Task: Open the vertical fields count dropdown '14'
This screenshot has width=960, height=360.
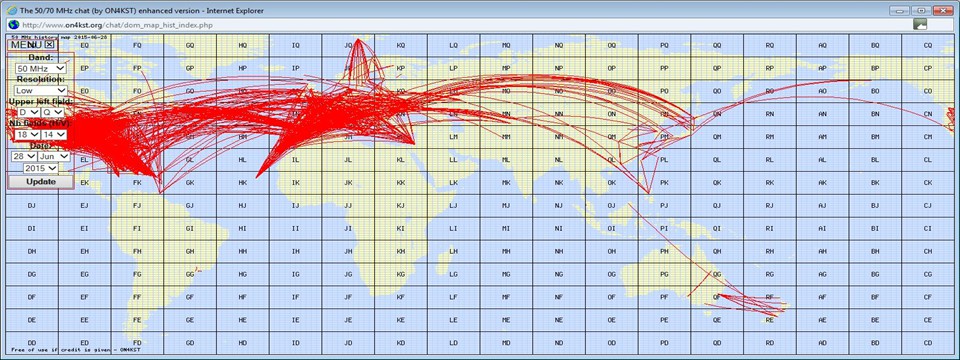Action: (54, 135)
